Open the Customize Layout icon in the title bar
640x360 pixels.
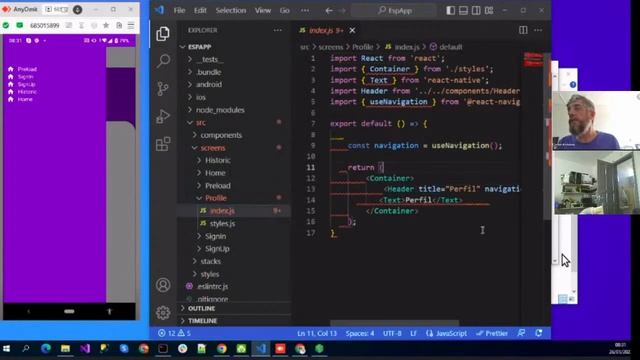point(489,11)
